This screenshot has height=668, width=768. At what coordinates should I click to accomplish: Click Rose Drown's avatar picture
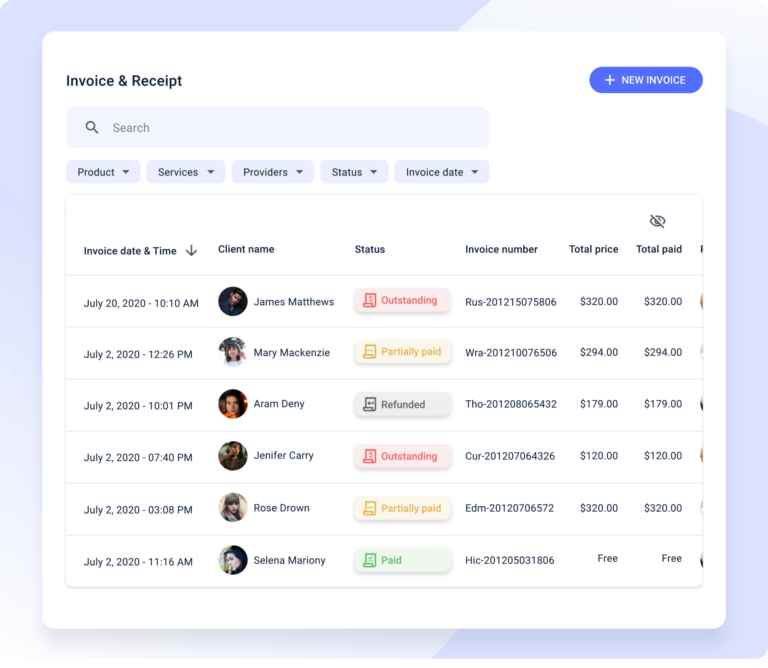click(233, 508)
